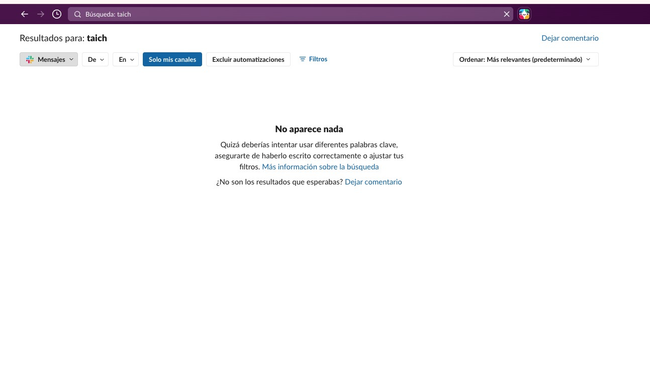Open history clock icon
This screenshot has height=376, width=650.
tap(57, 14)
